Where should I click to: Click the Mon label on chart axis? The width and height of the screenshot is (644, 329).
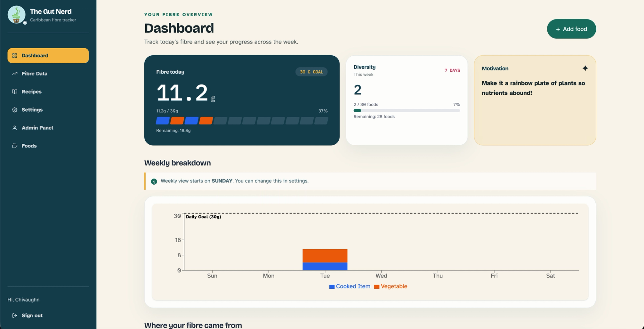pos(269,276)
